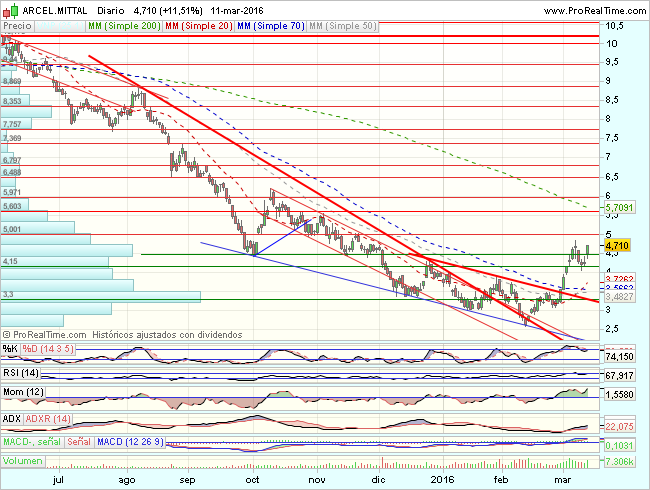Screen dimensions: 650x490
Task: Open the RSI (14) indicator label
Action: coord(21,373)
